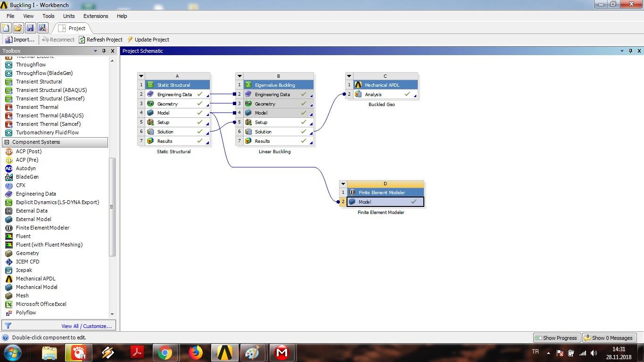Open system C dropdown arrow
Screen dimensions: 644x362
349,76
